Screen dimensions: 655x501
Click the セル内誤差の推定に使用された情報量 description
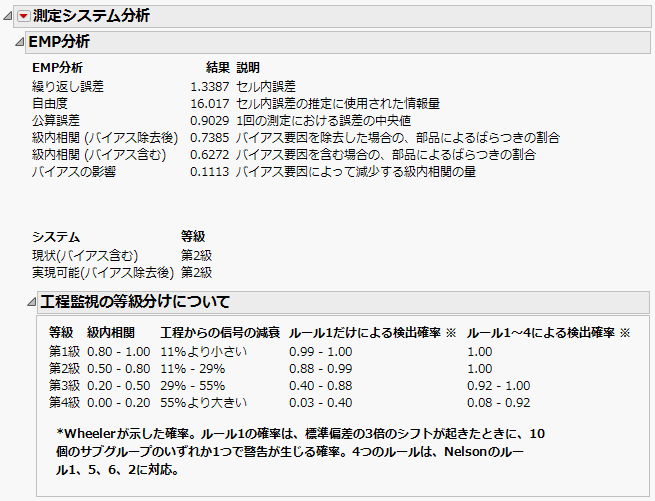click(338, 104)
